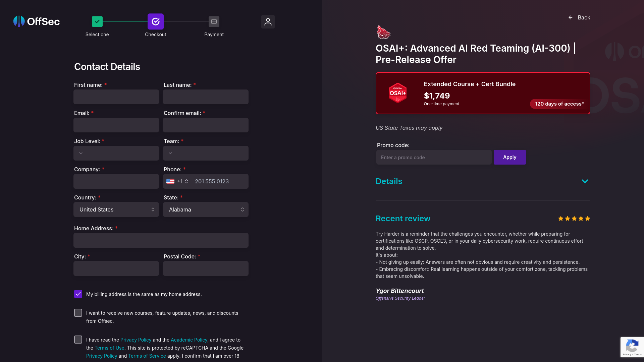Check the Privacy Policy agreement checkbox

click(x=78, y=339)
